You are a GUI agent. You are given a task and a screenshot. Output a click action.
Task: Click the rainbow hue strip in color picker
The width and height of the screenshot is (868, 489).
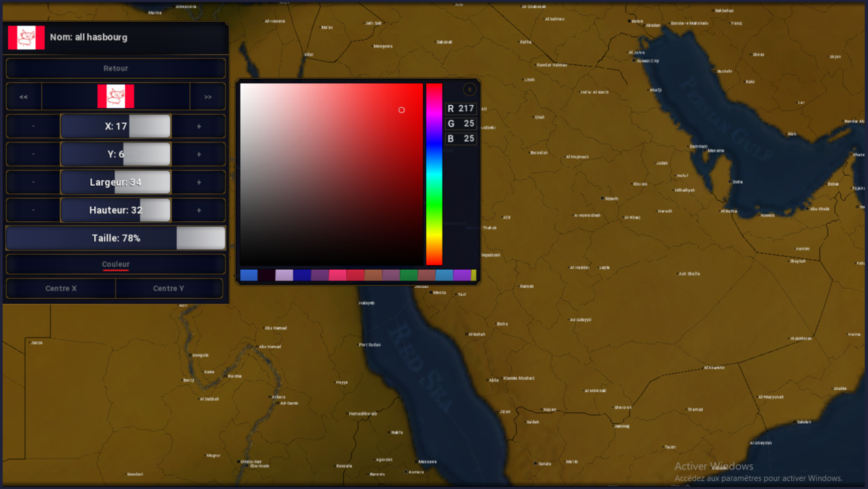[x=434, y=174]
